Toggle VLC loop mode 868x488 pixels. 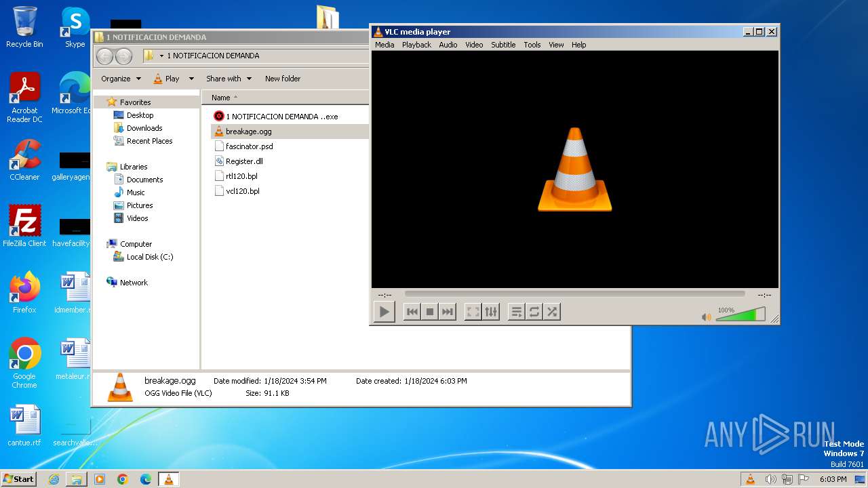pyautogui.click(x=534, y=312)
